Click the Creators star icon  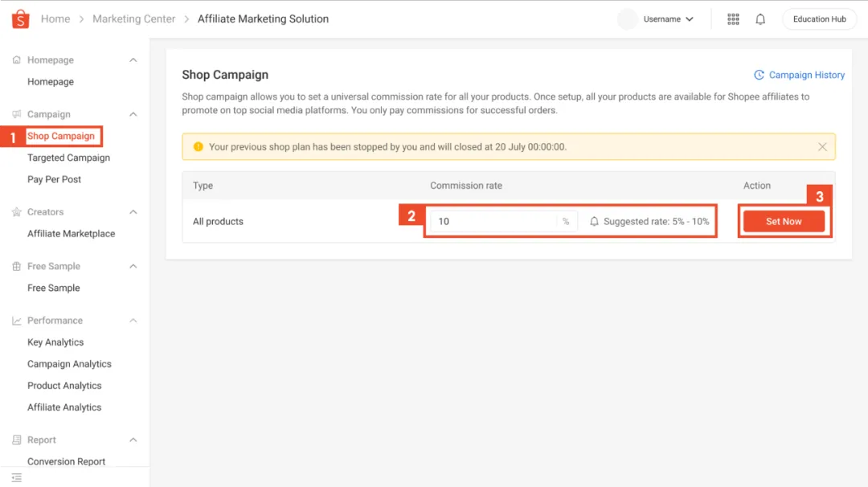(17, 212)
